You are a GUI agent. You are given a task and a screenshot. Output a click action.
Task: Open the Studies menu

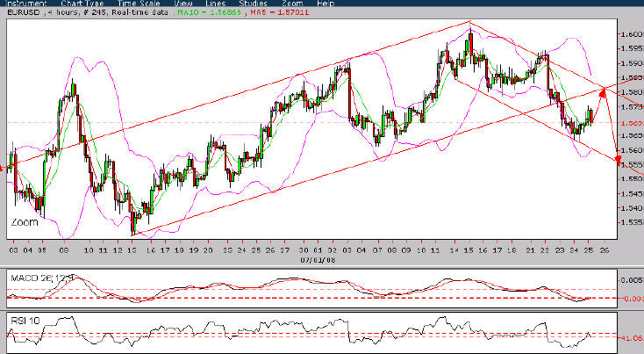253,4
